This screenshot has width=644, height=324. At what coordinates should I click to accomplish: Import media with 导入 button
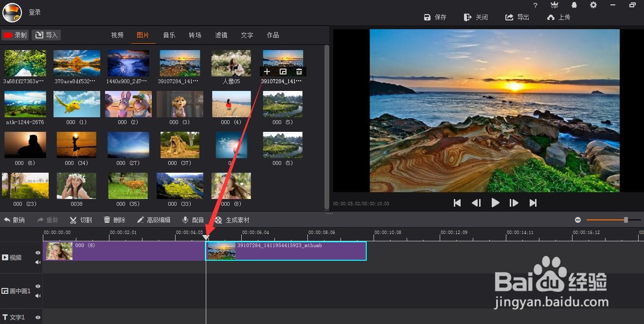46,35
